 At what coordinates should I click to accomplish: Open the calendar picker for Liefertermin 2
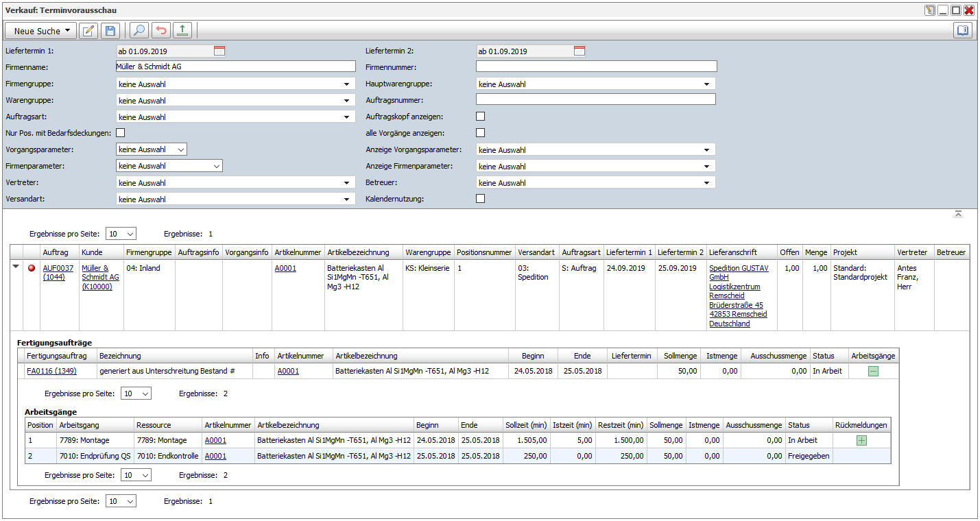point(579,51)
